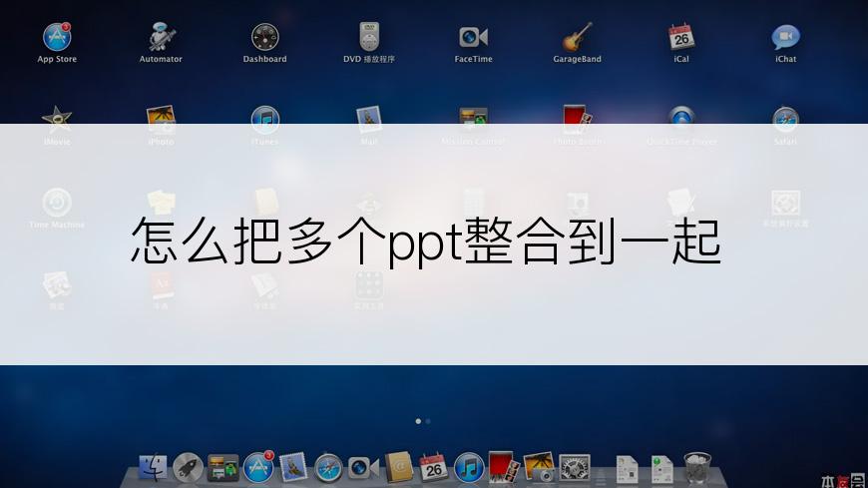
Task: Open Mission Control from the Dock
Action: [223, 468]
